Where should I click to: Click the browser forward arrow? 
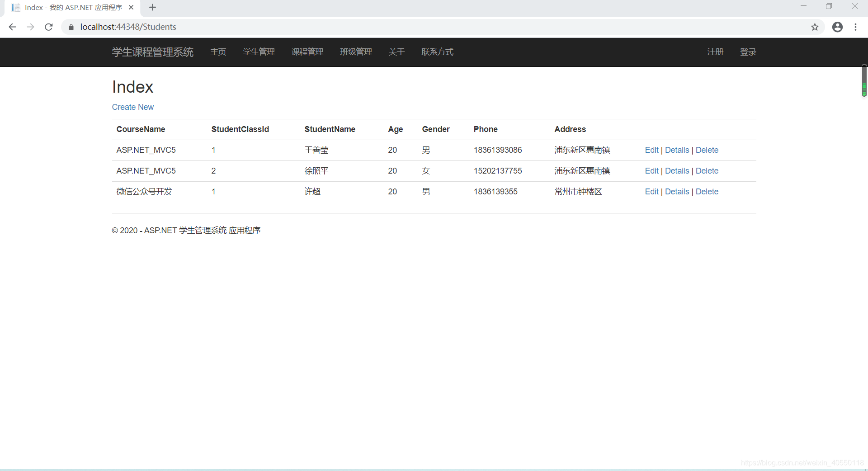click(30, 27)
